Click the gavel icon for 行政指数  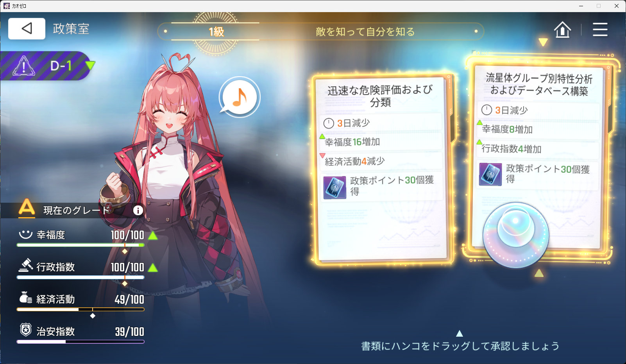point(26,265)
